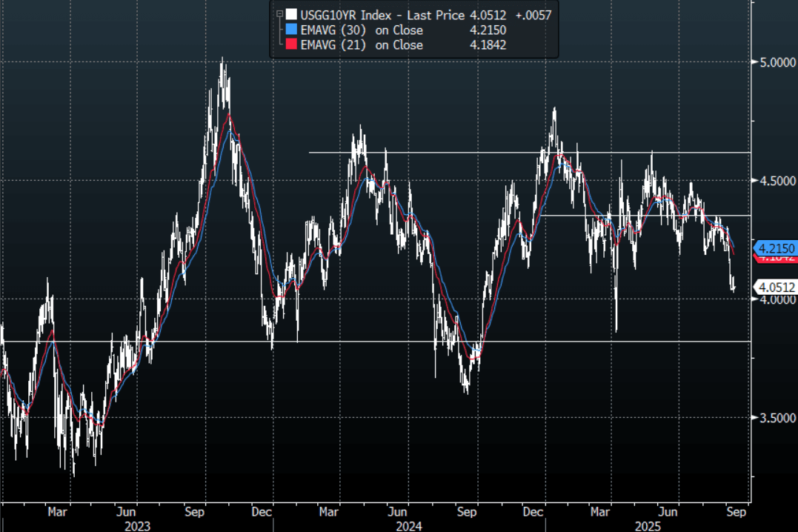
Task: Click the red EMAVG price tag on axis
Action: [x=775, y=259]
